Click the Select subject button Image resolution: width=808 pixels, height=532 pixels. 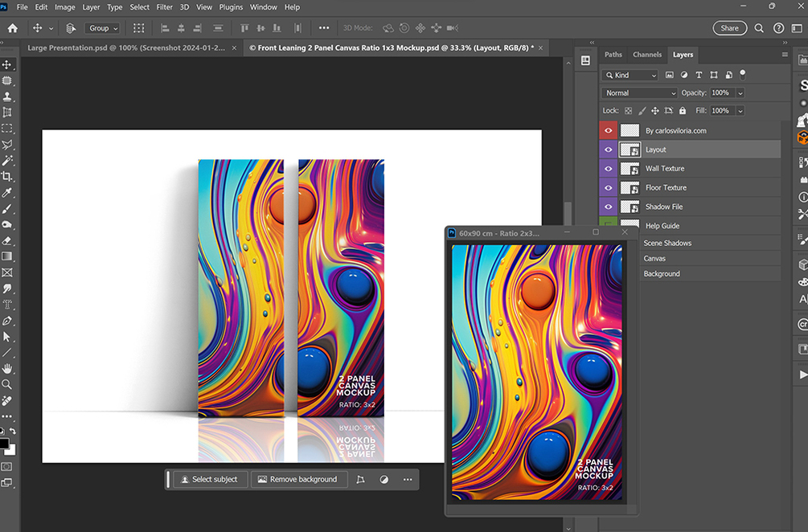coord(211,480)
